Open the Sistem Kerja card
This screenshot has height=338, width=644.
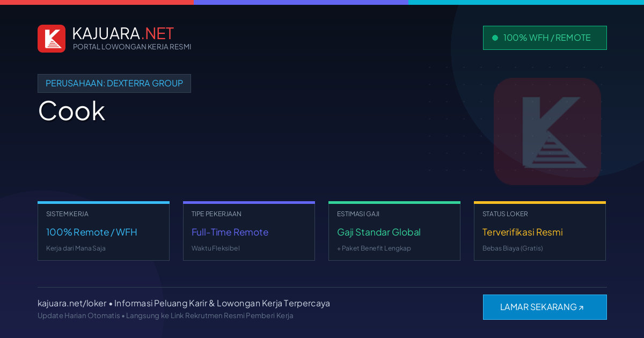click(104, 231)
